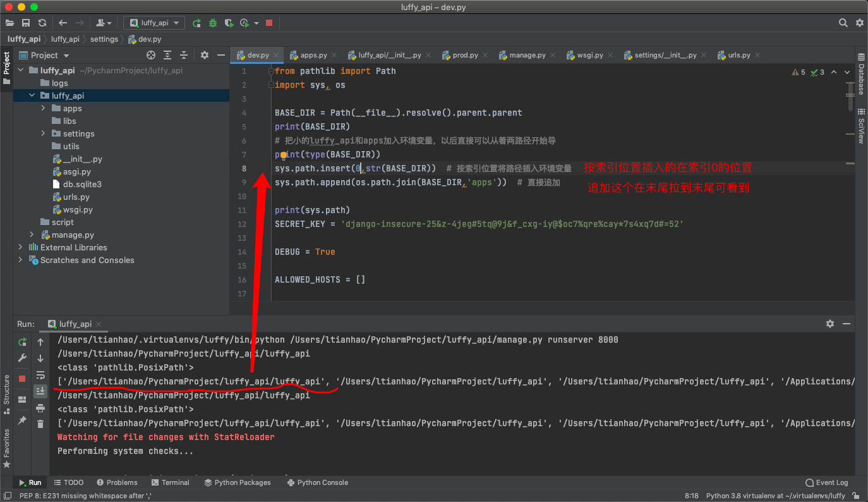
Task: Toggle the Structure tool window
Action: tap(6, 393)
